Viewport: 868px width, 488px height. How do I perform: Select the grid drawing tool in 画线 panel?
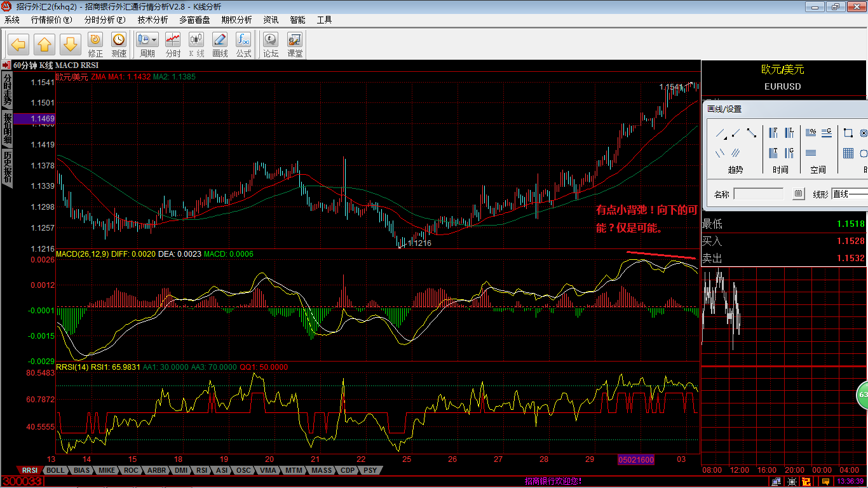pos(848,153)
